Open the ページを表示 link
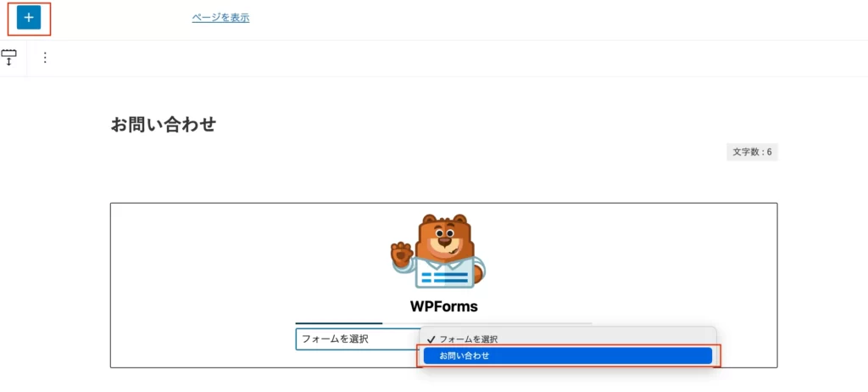The width and height of the screenshot is (868, 392). (221, 18)
